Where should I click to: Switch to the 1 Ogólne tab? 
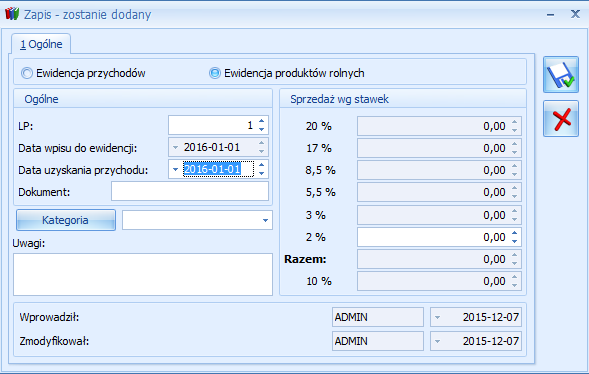[41, 44]
